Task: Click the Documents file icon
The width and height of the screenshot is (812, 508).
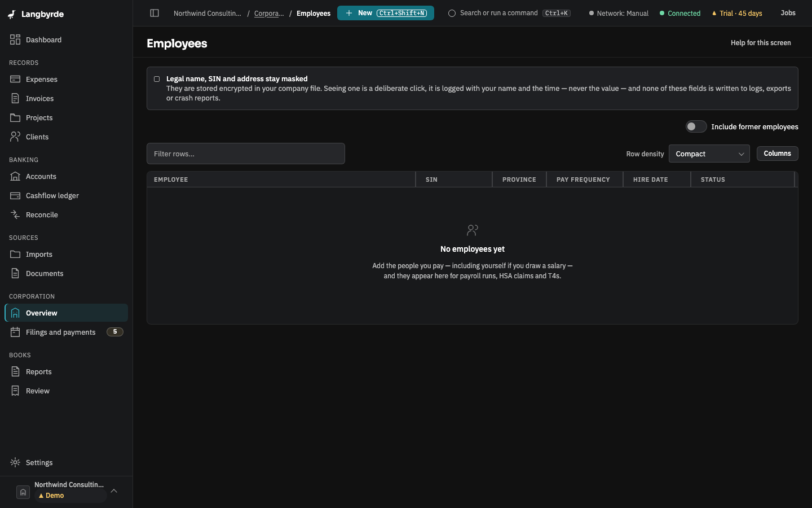Action: (15, 273)
